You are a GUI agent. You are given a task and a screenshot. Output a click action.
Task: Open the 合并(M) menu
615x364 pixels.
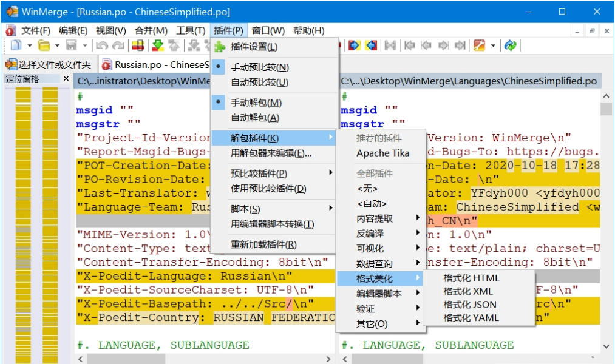[151, 30]
